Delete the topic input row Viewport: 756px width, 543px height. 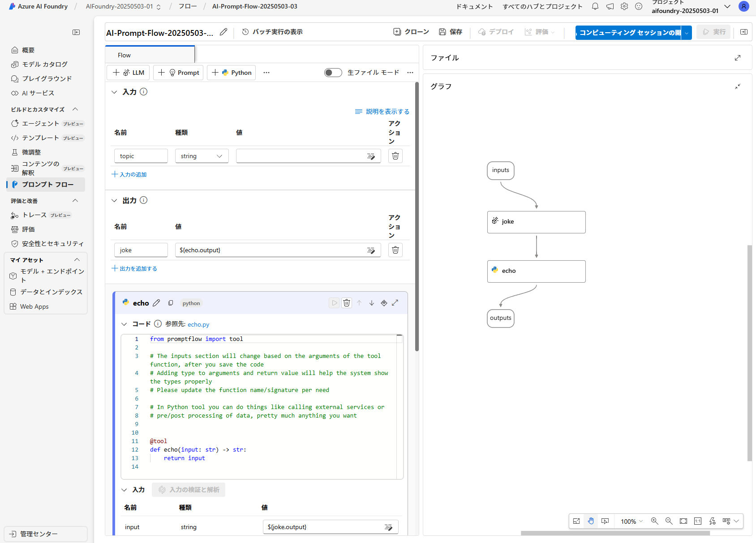click(395, 155)
